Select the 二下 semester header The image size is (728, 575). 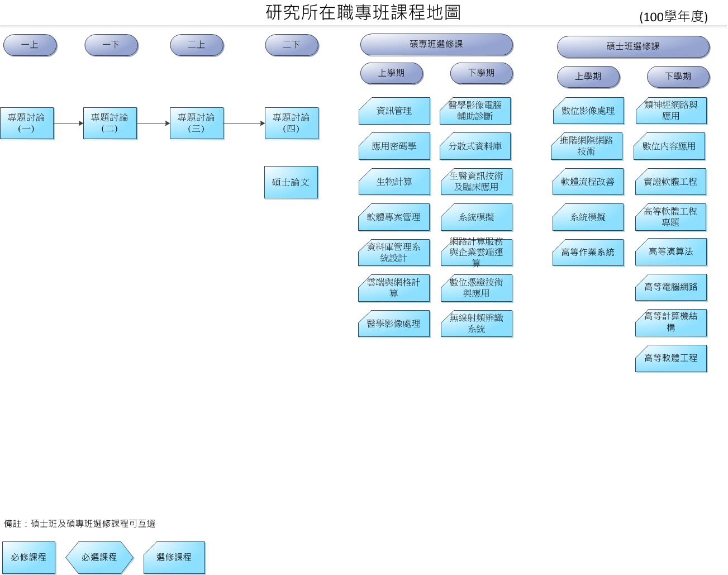[x=291, y=45]
